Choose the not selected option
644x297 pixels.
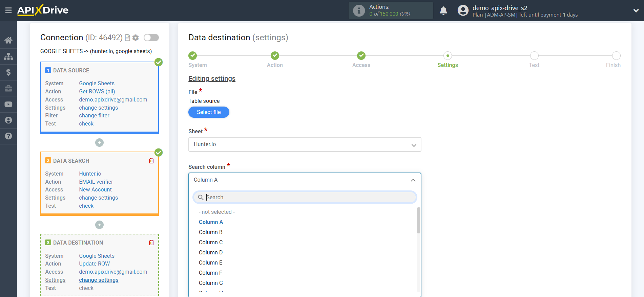(x=217, y=212)
